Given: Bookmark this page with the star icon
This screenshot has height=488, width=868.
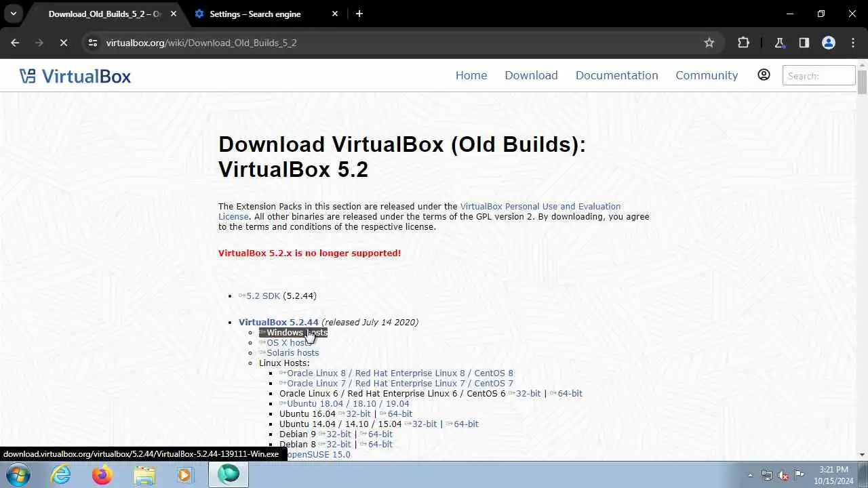Looking at the screenshot, I should click(709, 43).
